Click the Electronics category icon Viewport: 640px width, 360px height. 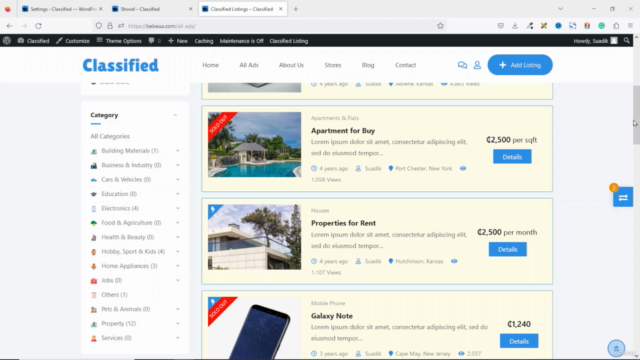tap(94, 209)
